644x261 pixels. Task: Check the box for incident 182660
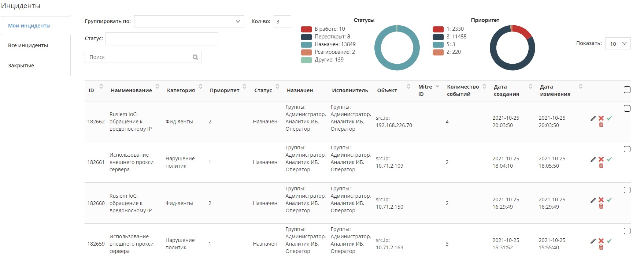pyautogui.click(x=627, y=190)
